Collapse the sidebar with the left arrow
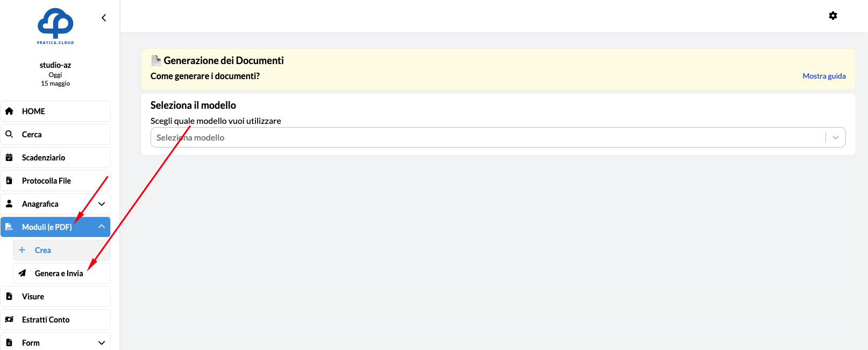The height and width of the screenshot is (350, 868). [x=104, y=18]
